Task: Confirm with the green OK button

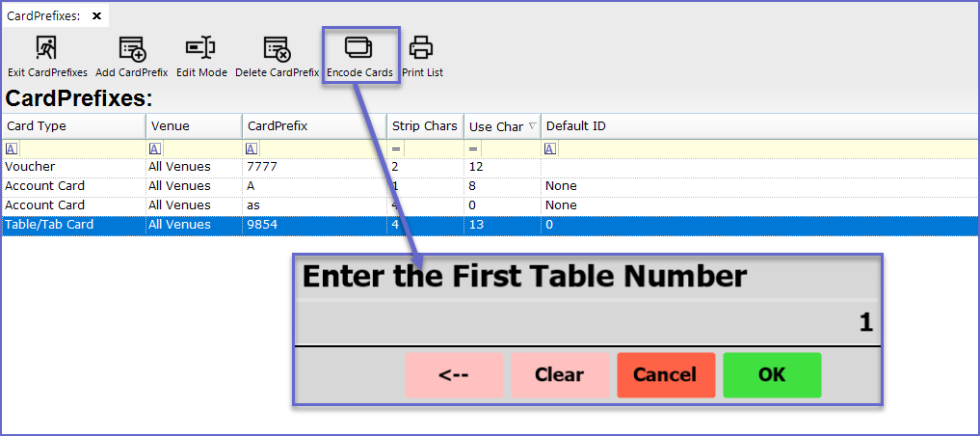Action: coord(772,375)
